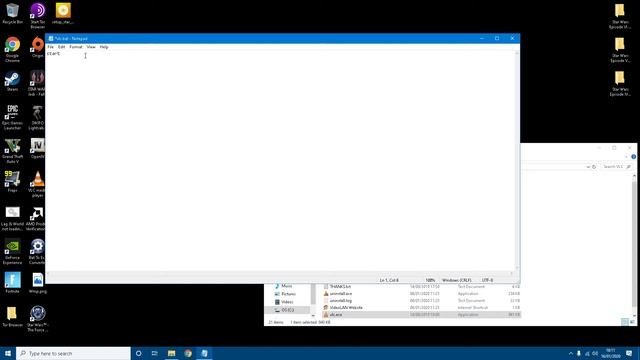Screen dimensions: 640x360
Task: Switch to Notepad taskbar button
Action: pyautogui.click(x=204, y=353)
